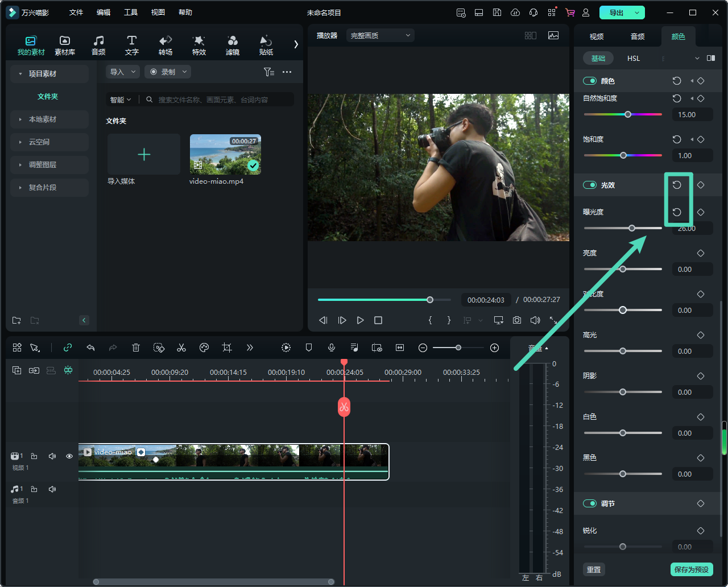The image size is (728, 587).
Task: Click the volume speaker icon in player
Action: click(x=535, y=320)
